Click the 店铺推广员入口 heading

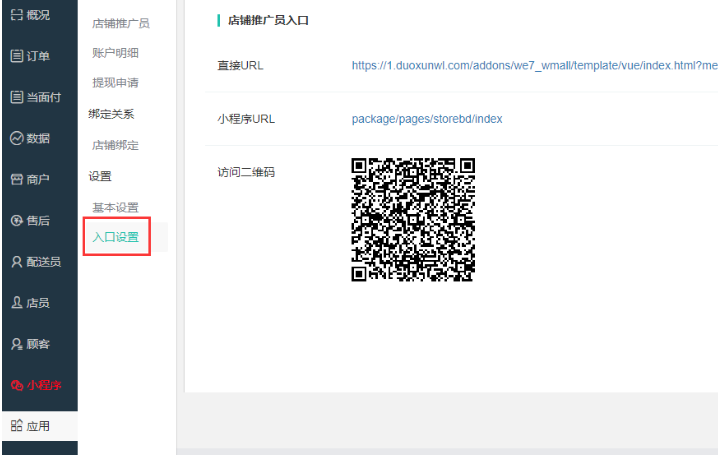tap(268, 20)
